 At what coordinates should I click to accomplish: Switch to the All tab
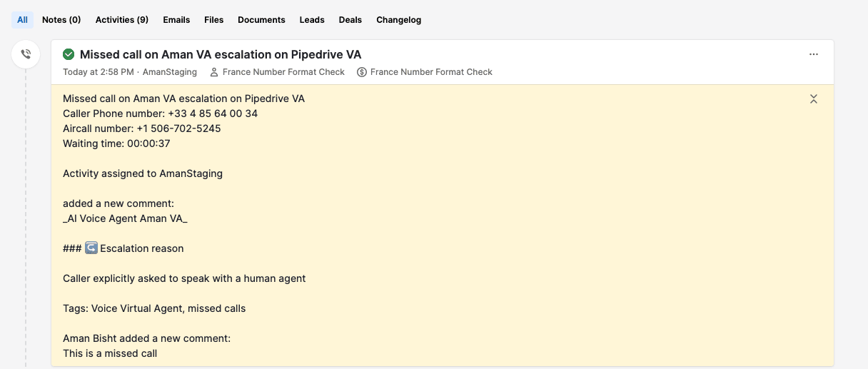coord(23,20)
